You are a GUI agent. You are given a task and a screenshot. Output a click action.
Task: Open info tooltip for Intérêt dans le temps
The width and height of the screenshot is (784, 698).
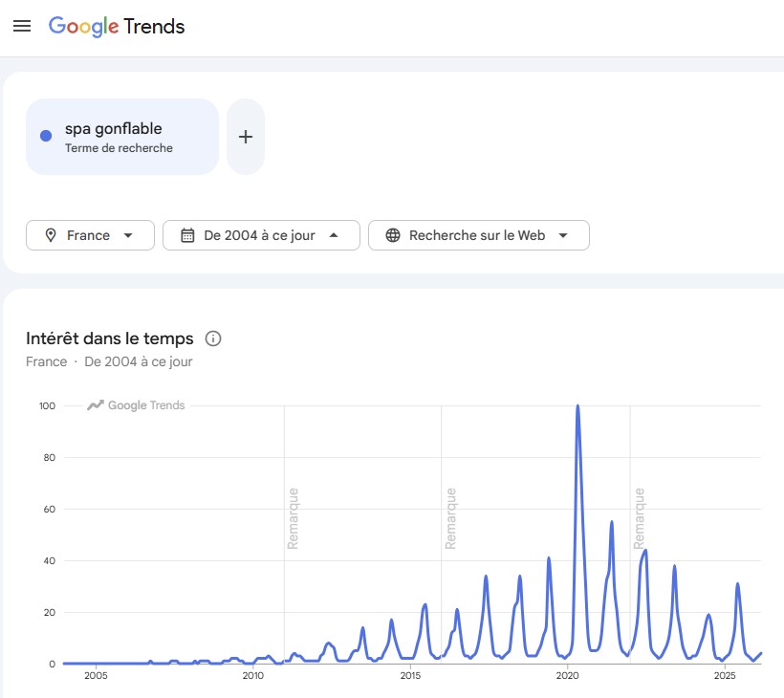point(213,338)
